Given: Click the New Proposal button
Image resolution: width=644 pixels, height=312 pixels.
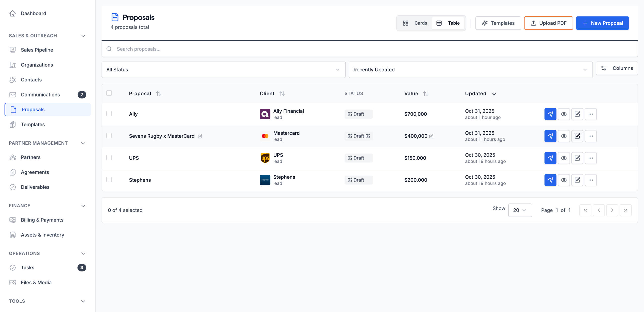Looking at the screenshot, I should click(602, 23).
